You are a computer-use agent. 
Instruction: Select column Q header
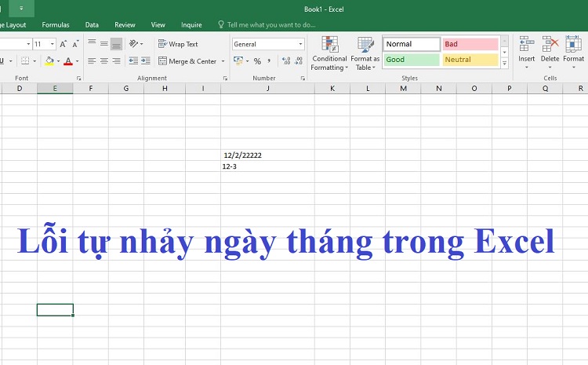[545, 88]
